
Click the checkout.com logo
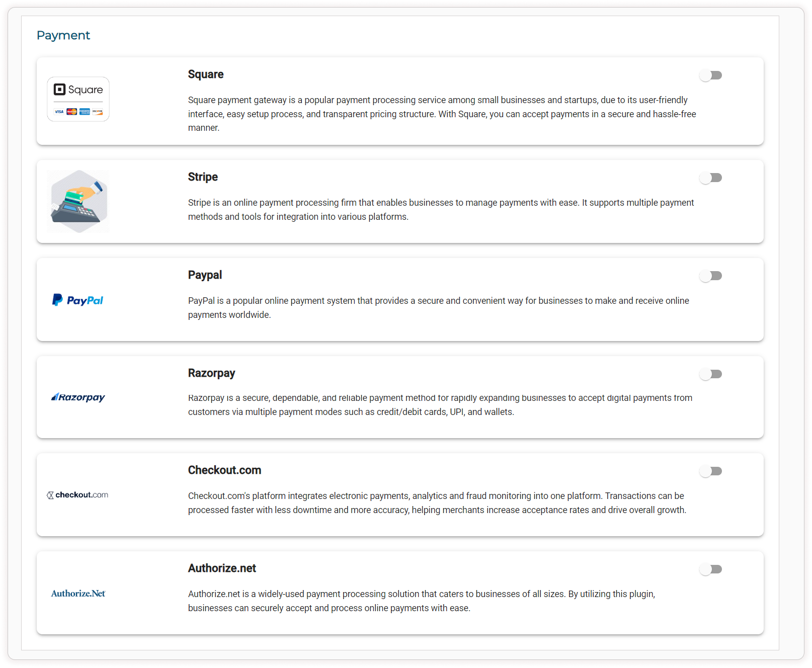[x=78, y=495]
